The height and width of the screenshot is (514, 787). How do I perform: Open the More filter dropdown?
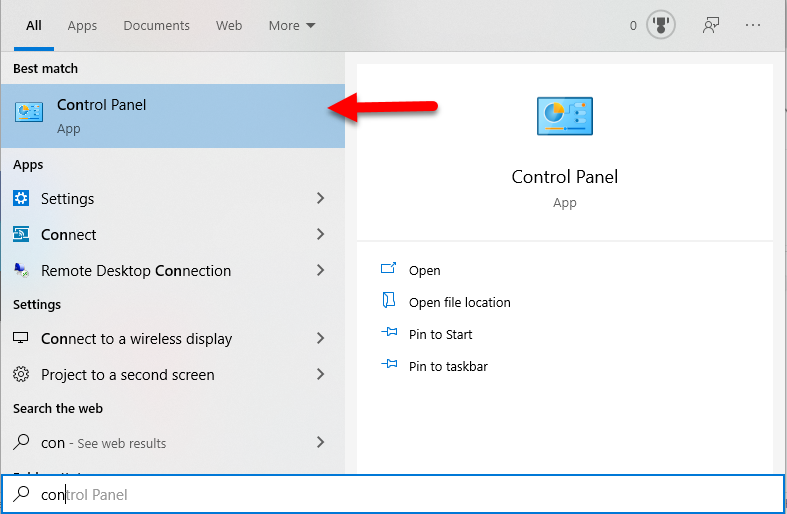[291, 26]
